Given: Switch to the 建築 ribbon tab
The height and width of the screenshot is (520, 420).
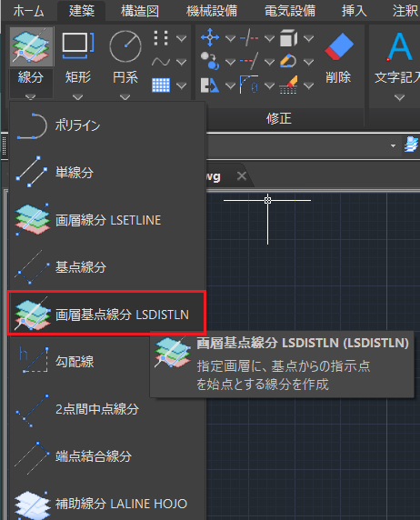Looking at the screenshot, I should coord(82,11).
